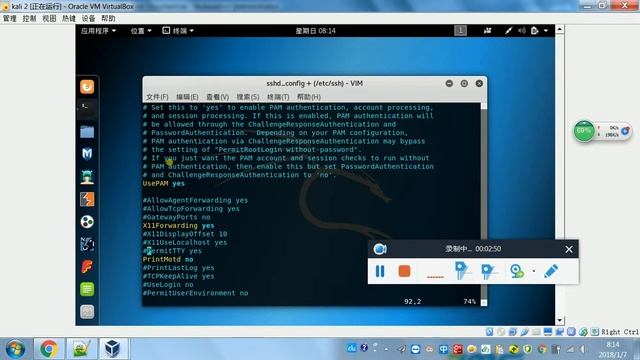The height and width of the screenshot is (360, 640).
Task: Open the VirtualBox 视图 menu
Action: (49, 18)
